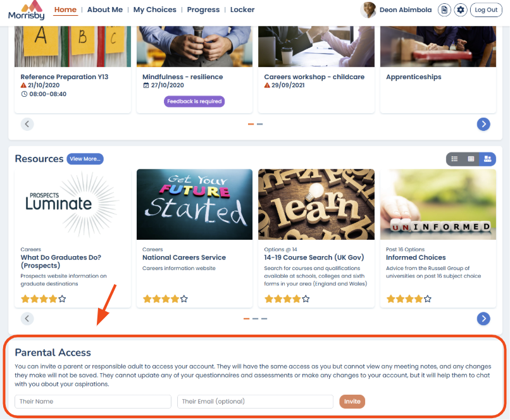Switch resources to card view
Image resolution: width=510 pixels, height=420 pixels.
point(487,159)
